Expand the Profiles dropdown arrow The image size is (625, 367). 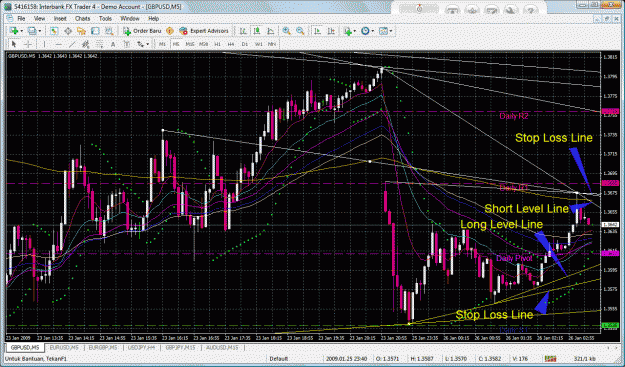click(x=39, y=31)
